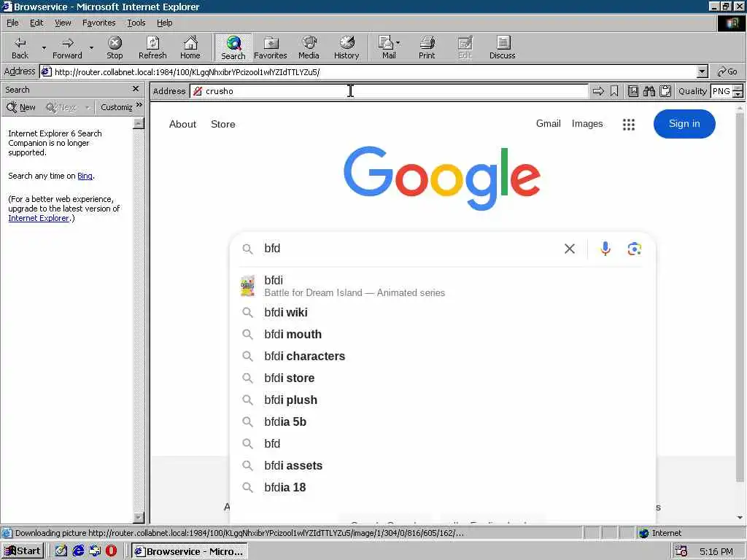Select the bfdi animated series suggestion
The image size is (747, 560).
point(443,286)
